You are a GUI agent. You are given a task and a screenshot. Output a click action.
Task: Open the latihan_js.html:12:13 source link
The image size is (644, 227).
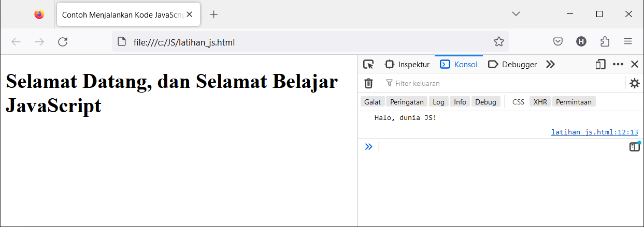point(595,132)
